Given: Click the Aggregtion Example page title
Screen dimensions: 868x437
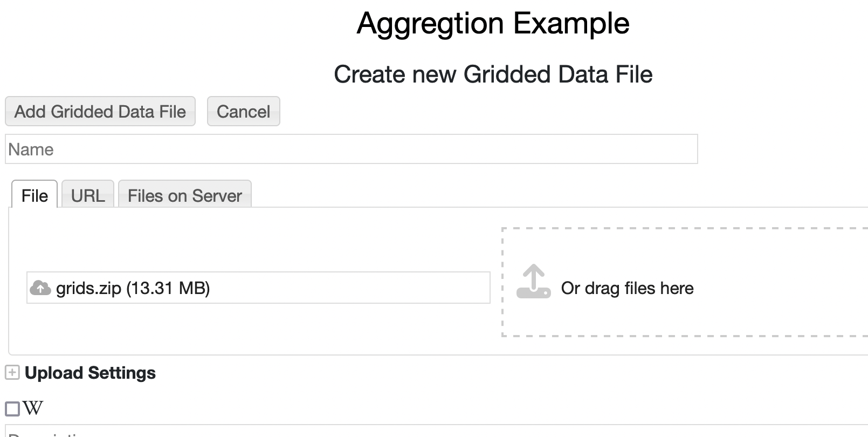Looking at the screenshot, I should pyautogui.click(x=493, y=23).
